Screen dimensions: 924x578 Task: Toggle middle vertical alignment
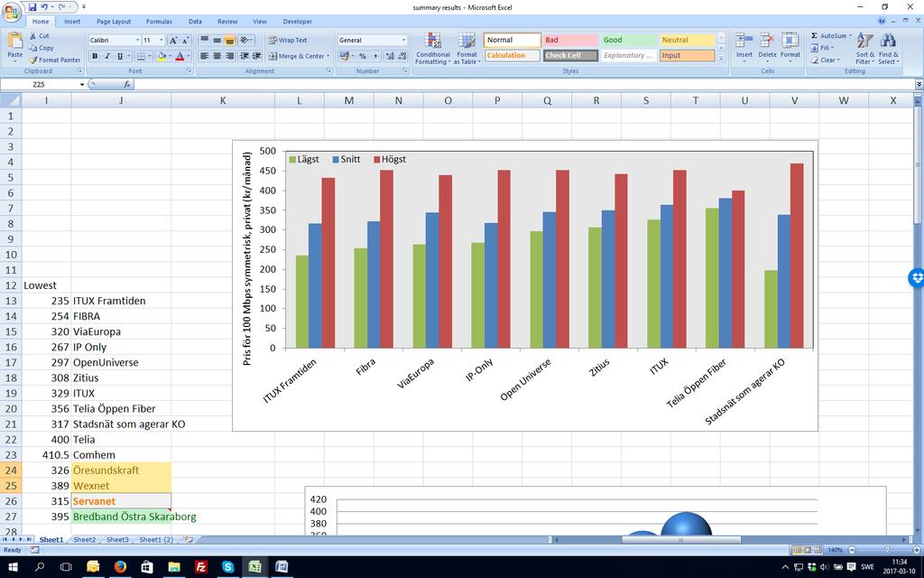click(x=217, y=40)
